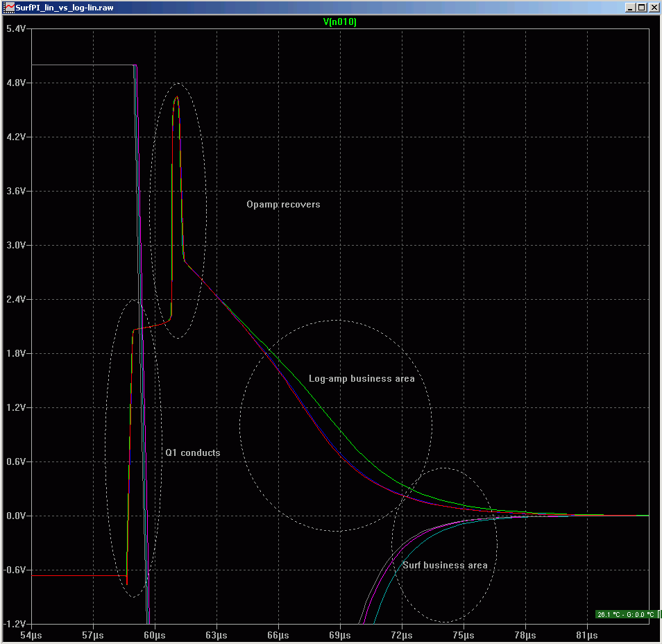This screenshot has height=644, width=662.
Task: Click the waveform icon in title bar
Action: 8,7
